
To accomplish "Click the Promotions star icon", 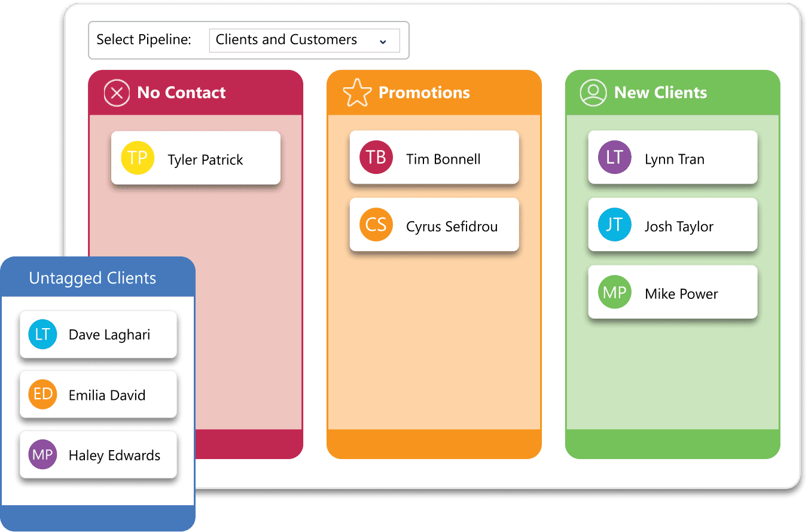I will point(357,93).
